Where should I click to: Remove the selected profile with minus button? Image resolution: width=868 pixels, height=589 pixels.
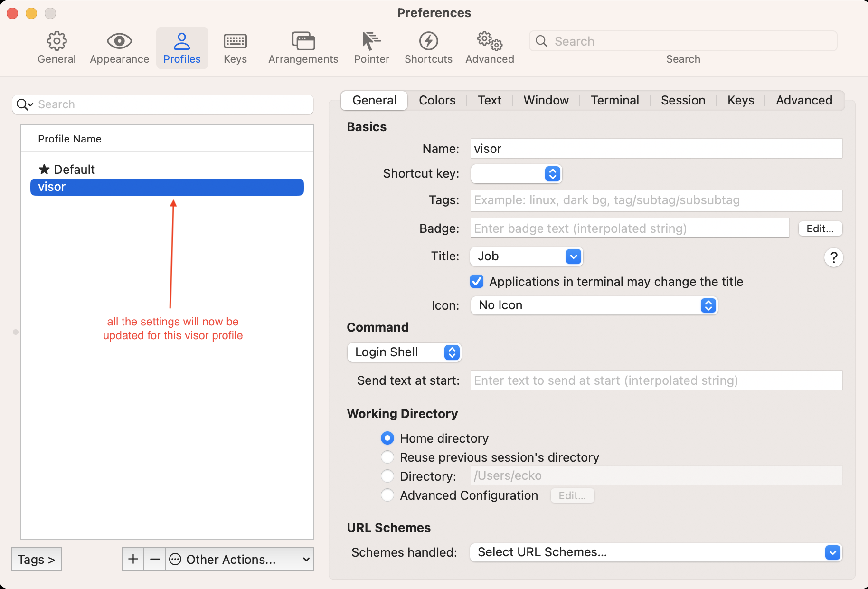[155, 559]
